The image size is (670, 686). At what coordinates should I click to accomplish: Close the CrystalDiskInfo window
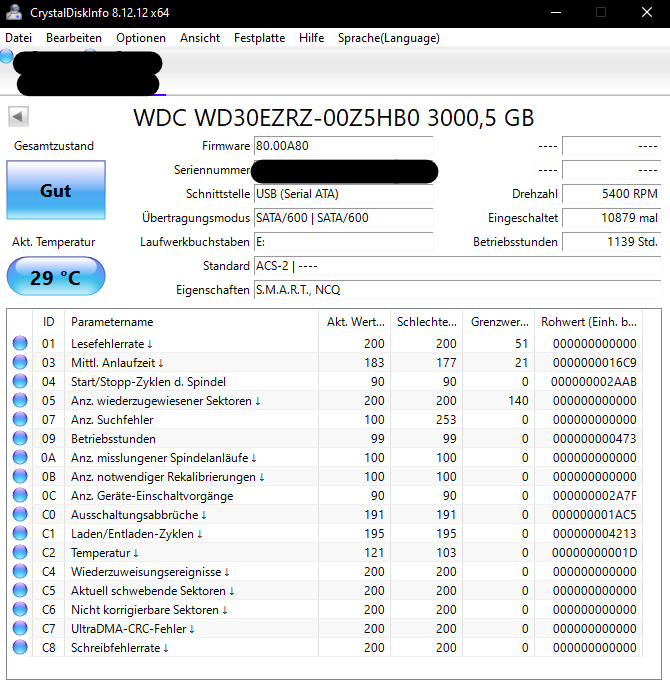coord(647,12)
